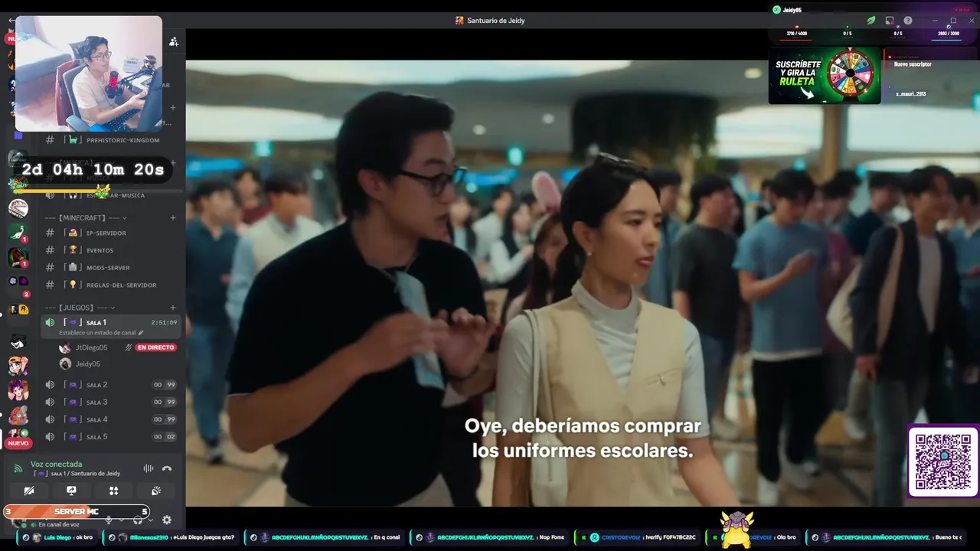Open the panda avatar server icon
The width and height of the screenshot is (980, 551).
[18, 341]
